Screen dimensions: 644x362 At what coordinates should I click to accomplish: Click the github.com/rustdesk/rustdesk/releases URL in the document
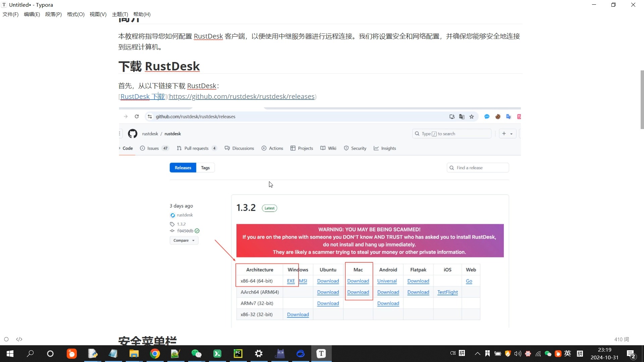242,97
